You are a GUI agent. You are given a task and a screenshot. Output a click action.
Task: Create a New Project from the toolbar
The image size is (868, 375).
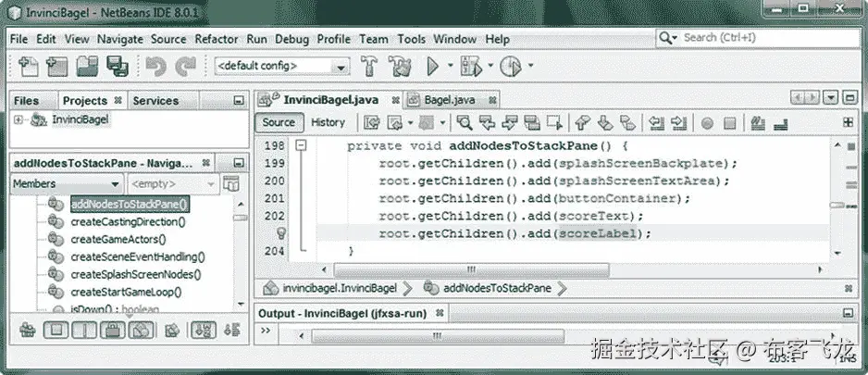coord(57,67)
